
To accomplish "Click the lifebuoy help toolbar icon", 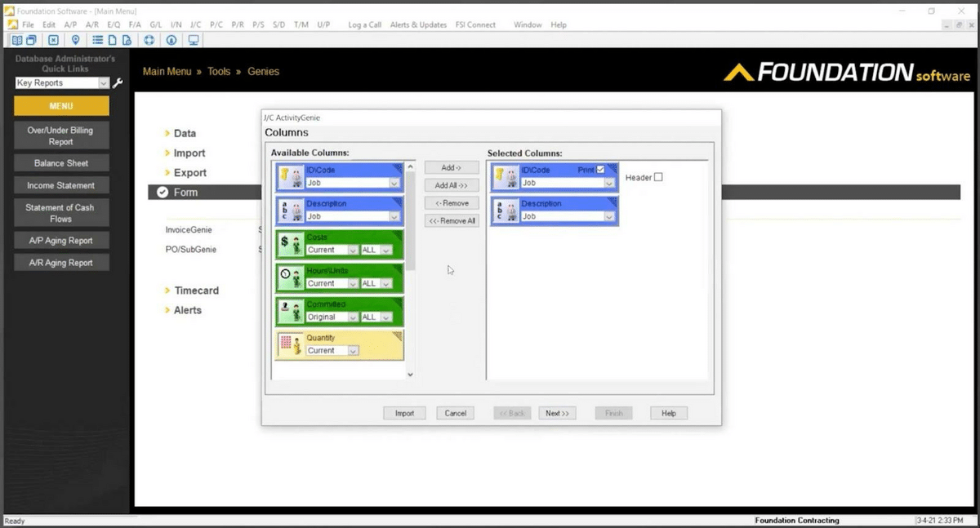I will click(x=149, y=40).
